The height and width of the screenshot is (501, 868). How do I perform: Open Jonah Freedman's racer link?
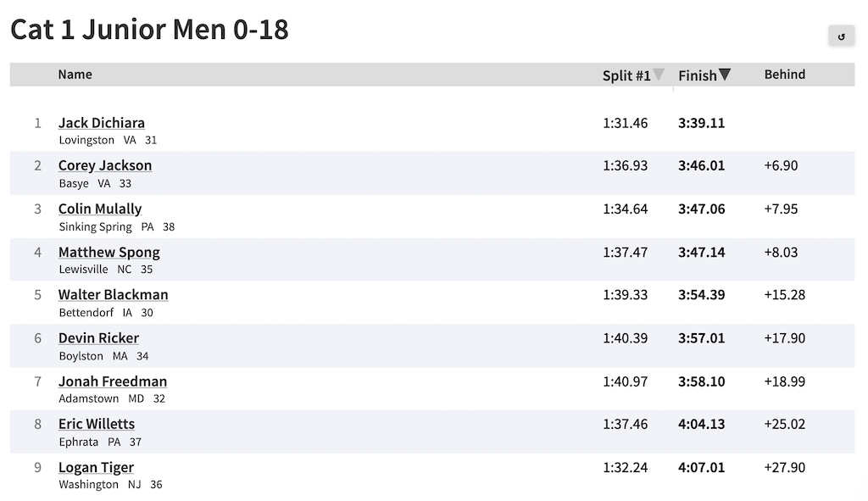(x=113, y=381)
